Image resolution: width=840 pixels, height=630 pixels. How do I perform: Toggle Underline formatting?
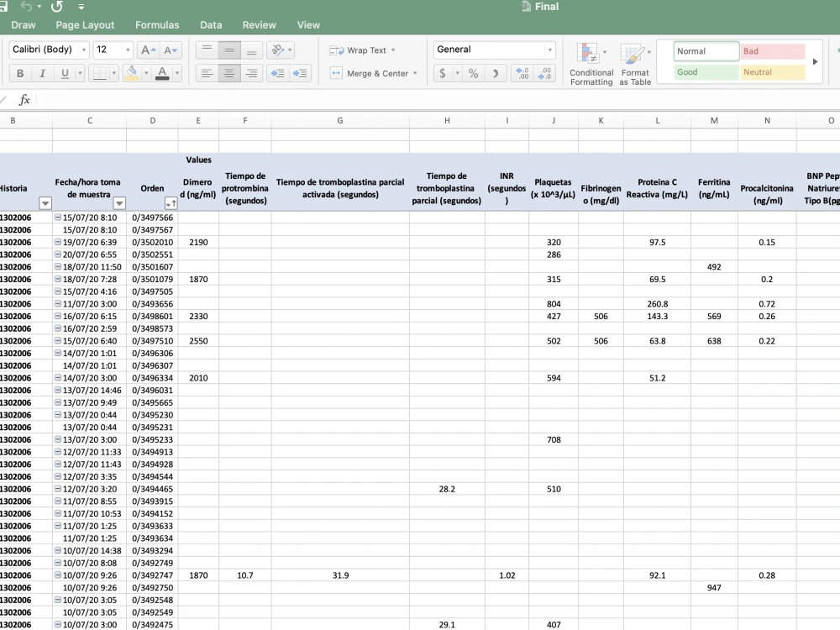[x=65, y=73]
